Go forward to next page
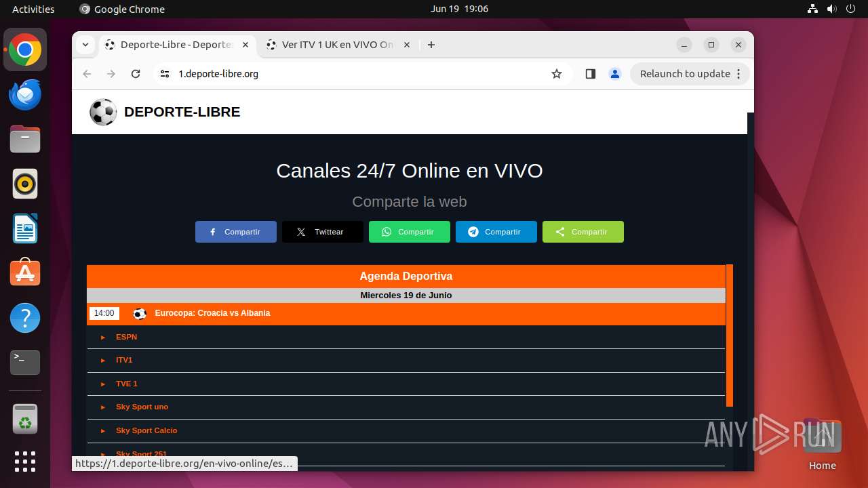 pos(111,74)
